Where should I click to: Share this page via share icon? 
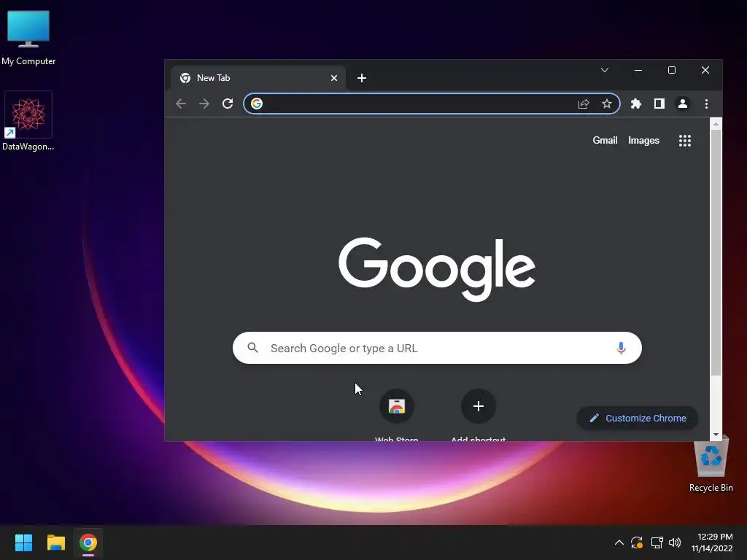[584, 104]
